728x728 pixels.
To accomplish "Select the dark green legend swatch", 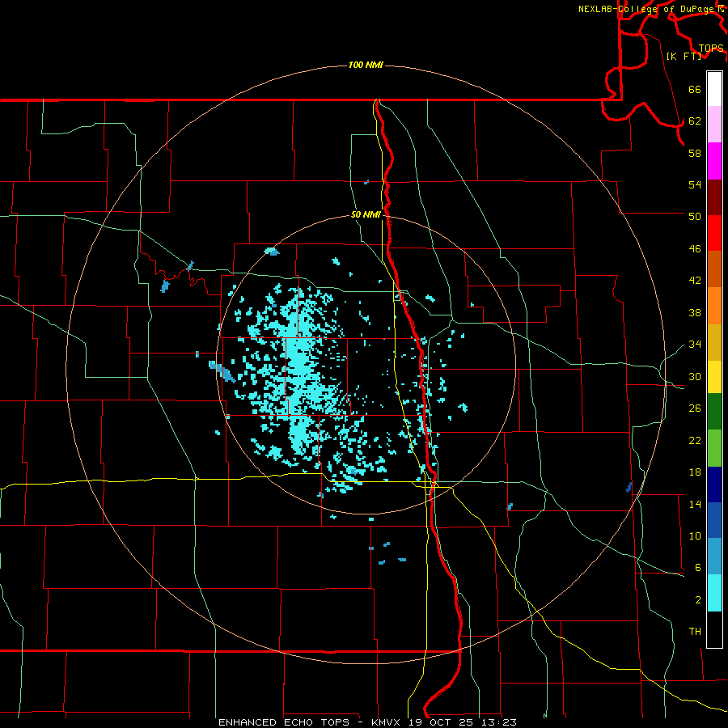I will (x=714, y=412).
